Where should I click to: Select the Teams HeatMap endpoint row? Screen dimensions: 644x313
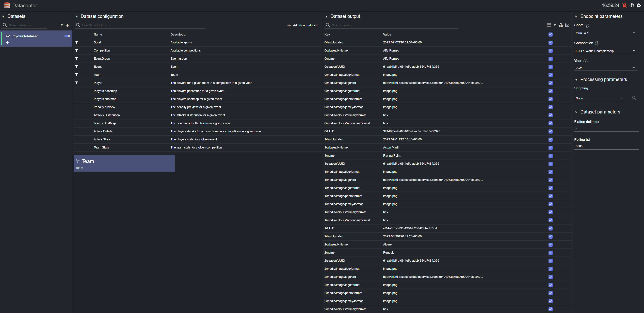coord(105,123)
